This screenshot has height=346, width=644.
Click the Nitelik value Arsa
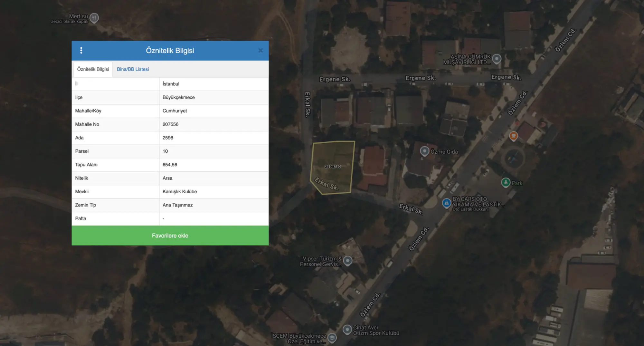pos(214,178)
